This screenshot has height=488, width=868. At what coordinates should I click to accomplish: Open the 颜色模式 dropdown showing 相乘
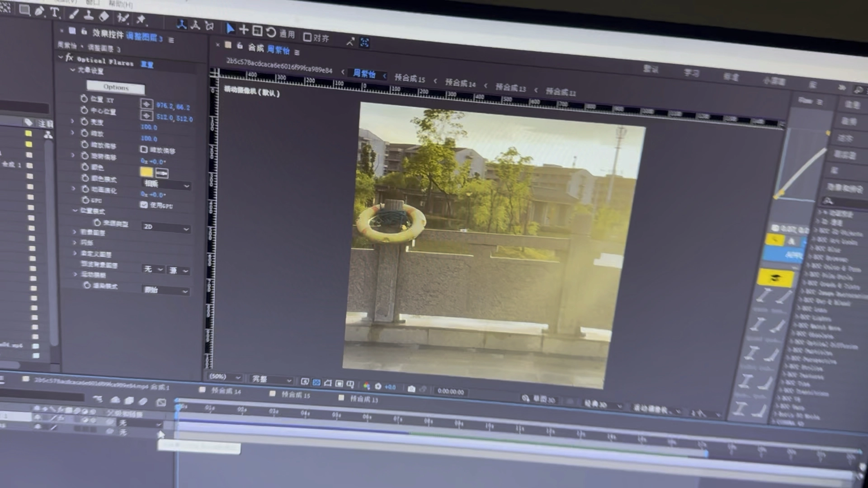click(166, 184)
